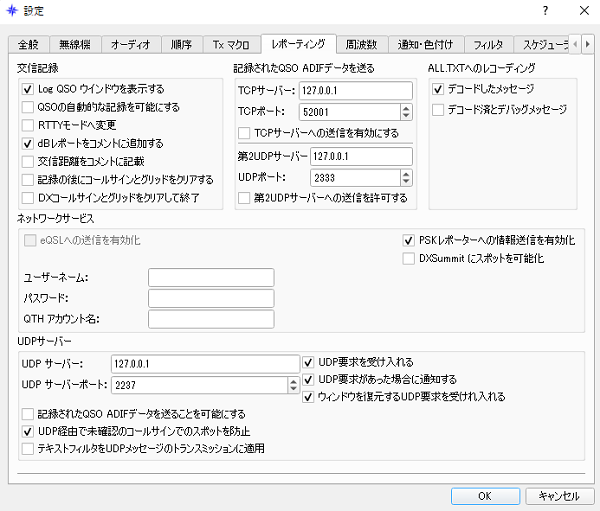Disable PSKレポーターへの情報送信を有効化
600x511 pixels.
pos(409,240)
